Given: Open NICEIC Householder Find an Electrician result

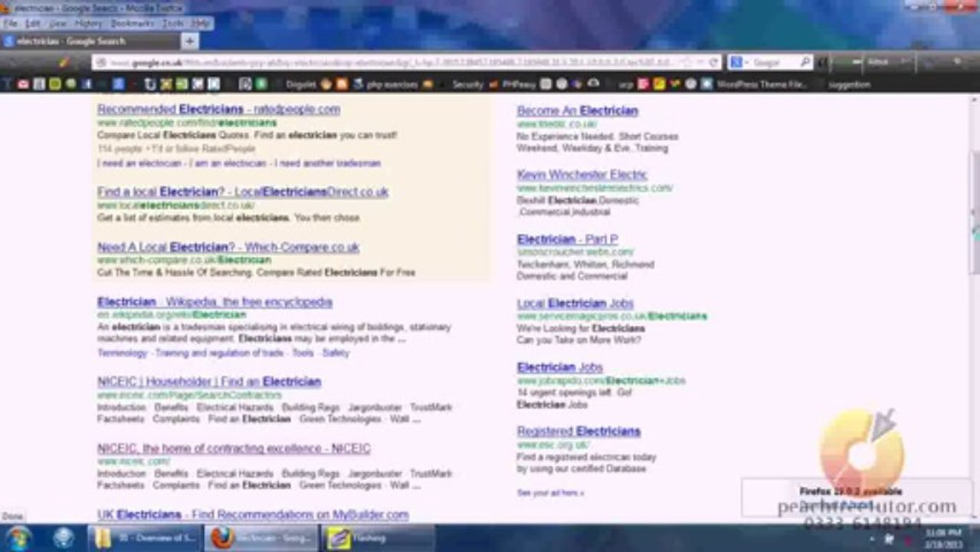Looking at the screenshot, I should (x=209, y=382).
